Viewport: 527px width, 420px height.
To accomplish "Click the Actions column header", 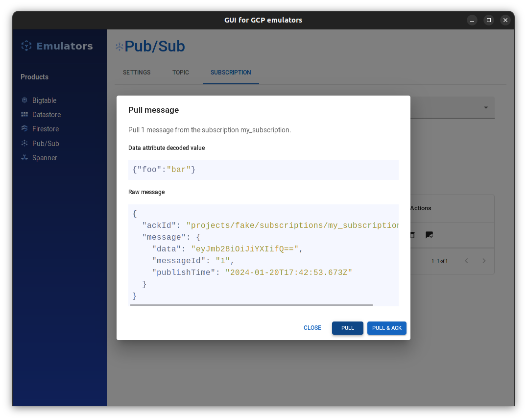I will click(420, 208).
